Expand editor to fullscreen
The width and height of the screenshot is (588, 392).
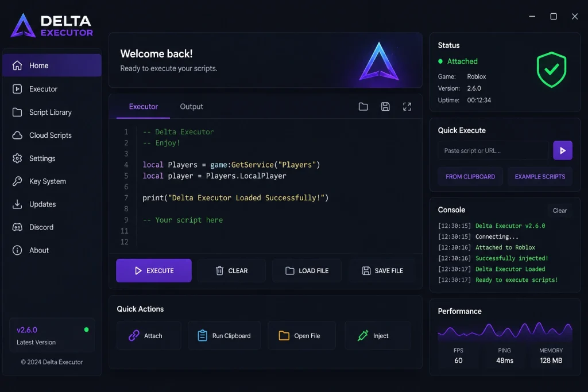[407, 107]
